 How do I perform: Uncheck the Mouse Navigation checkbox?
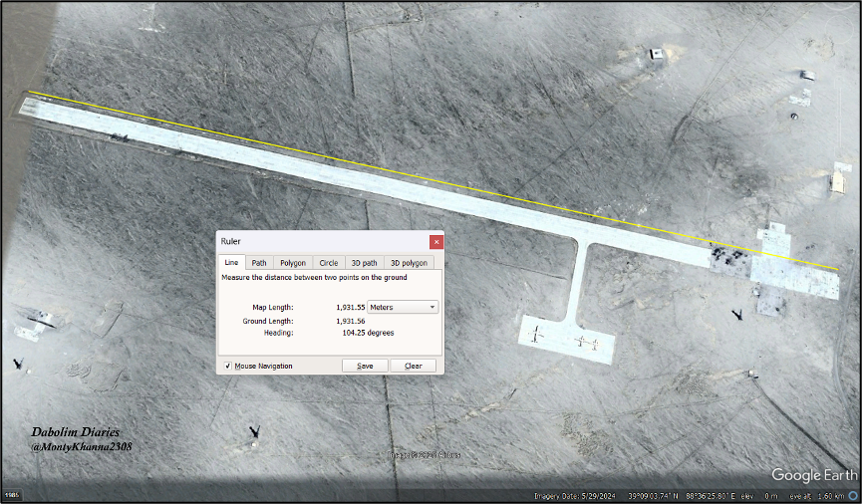(x=228, y=367)
